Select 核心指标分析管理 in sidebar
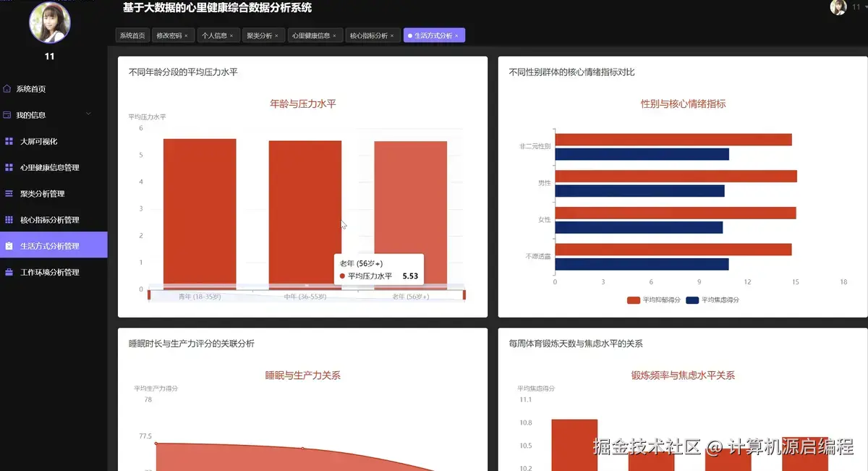The height and width of the screenshot is (471, 868). click(50, 220)
